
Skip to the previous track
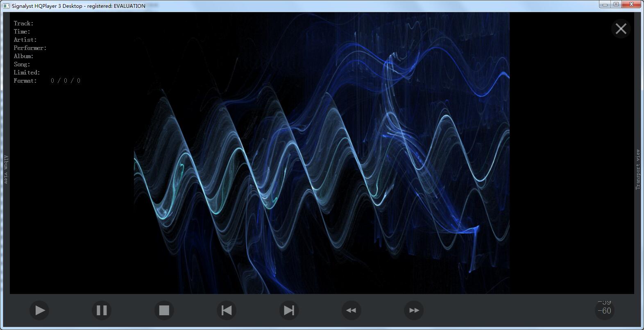pos(227,310)
